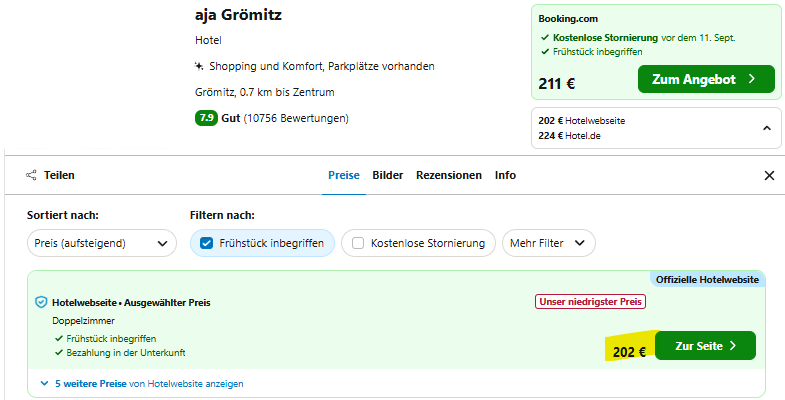Click the Zur Seite button
Screen dimensions: 785x400
pos(705,346)
